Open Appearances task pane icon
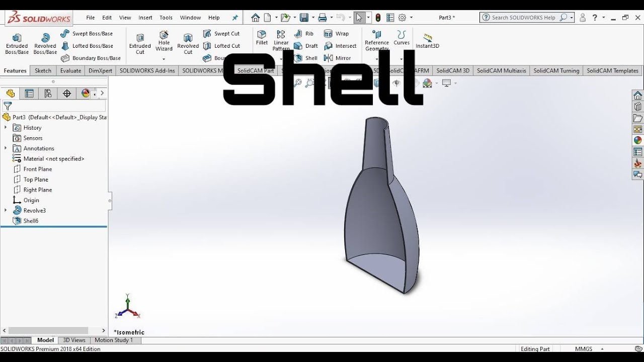Screen dimensions: 644x362 point(638,140)
